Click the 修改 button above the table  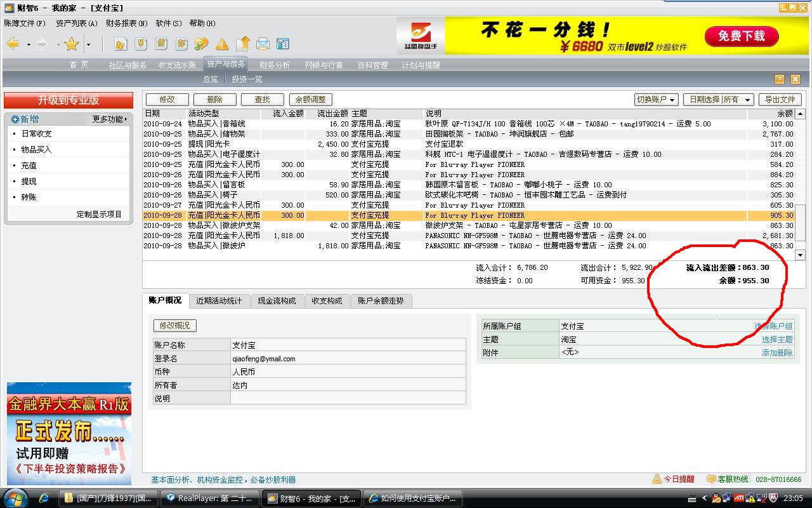pos(167,100)
